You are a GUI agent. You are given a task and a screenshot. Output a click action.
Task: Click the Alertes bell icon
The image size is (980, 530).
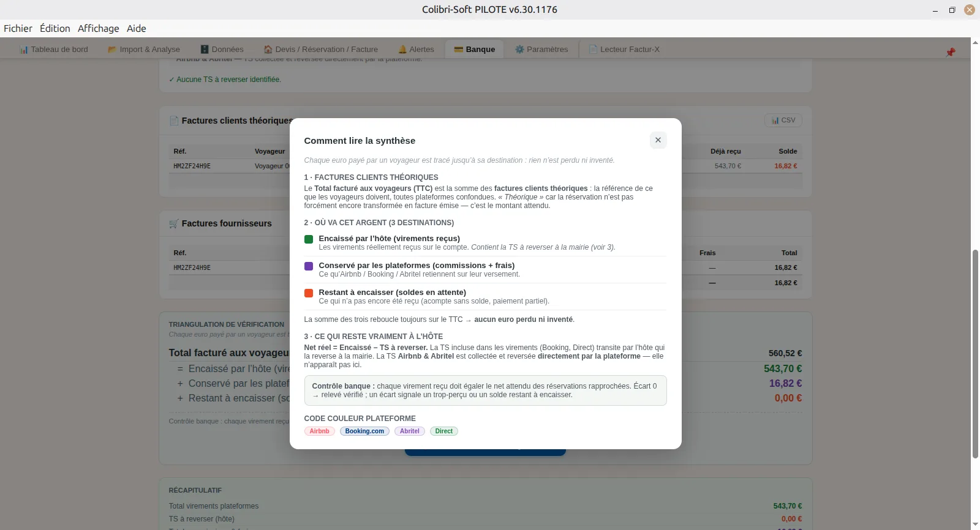coord(402,50)
